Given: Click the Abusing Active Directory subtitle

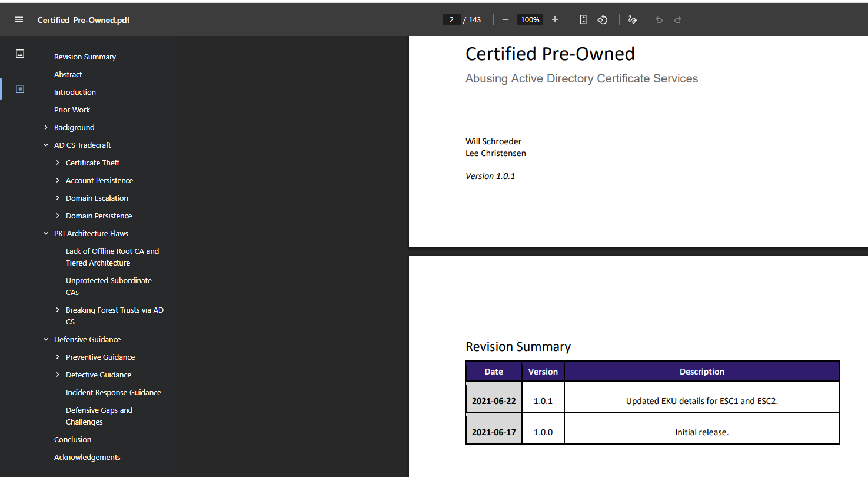Looking at the screenshot, I should (581, 78).
